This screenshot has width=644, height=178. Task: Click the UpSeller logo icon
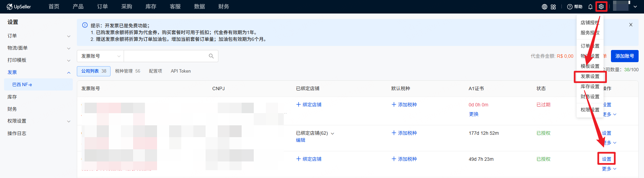tap(9, 7)
